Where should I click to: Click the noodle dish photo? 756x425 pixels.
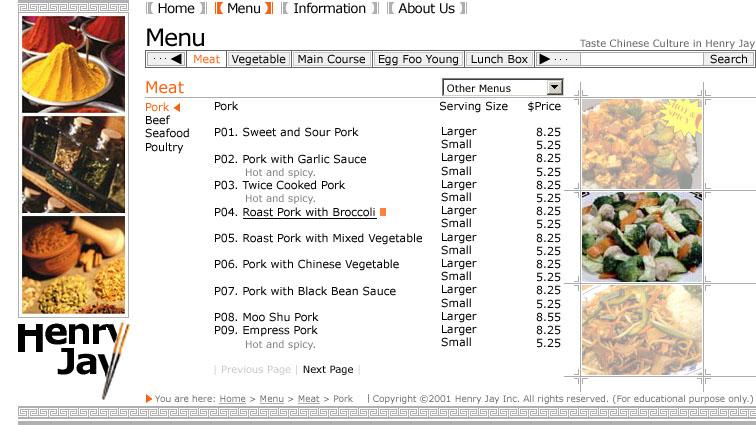click(x=642, y=330)
